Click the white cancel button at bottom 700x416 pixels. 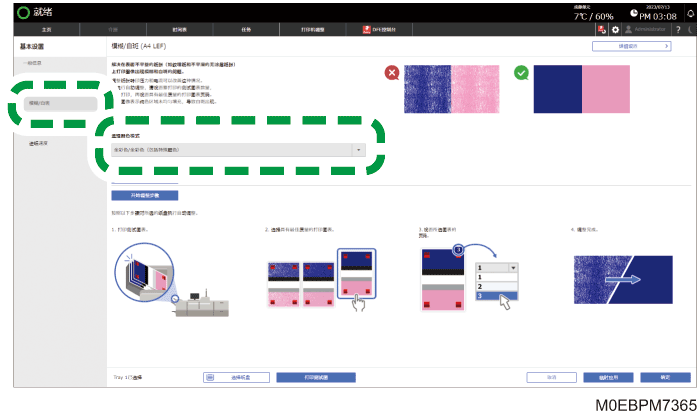(551, 378)
